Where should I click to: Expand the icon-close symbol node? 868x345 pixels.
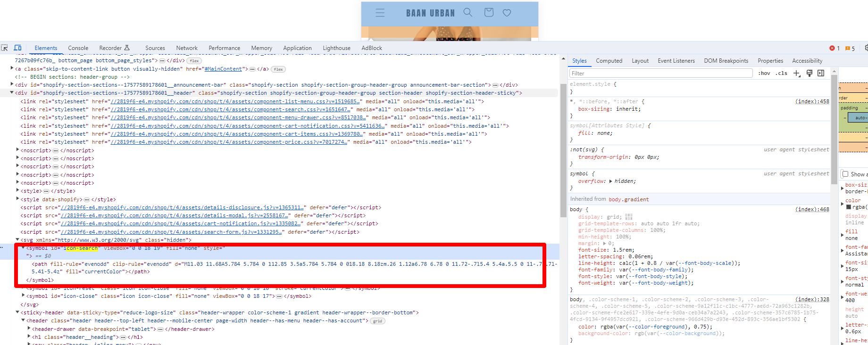(x=24, y=296)
